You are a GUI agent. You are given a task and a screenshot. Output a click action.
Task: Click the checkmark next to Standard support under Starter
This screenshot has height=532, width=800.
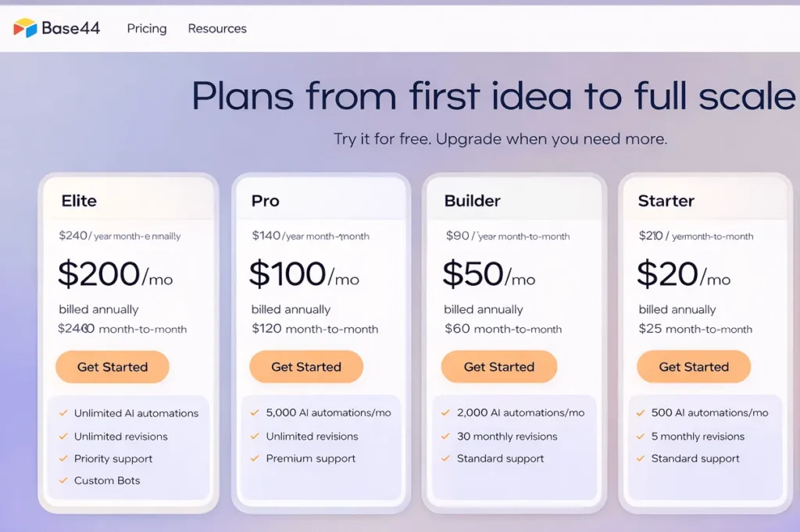click(642, 459)
